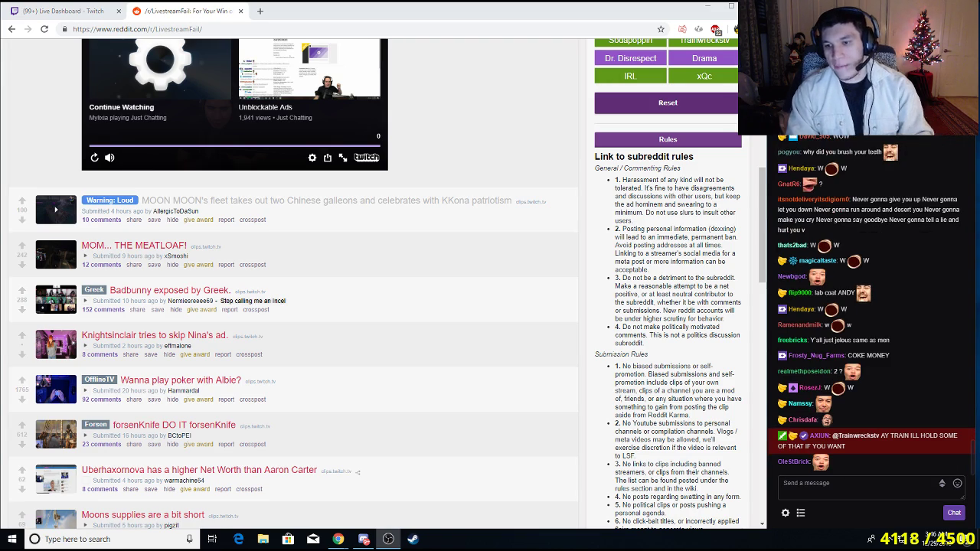Screen dimensions: 980x551
Task: Expand the Uberhaxornova Net Worth post preview
Action: (86, 481)
